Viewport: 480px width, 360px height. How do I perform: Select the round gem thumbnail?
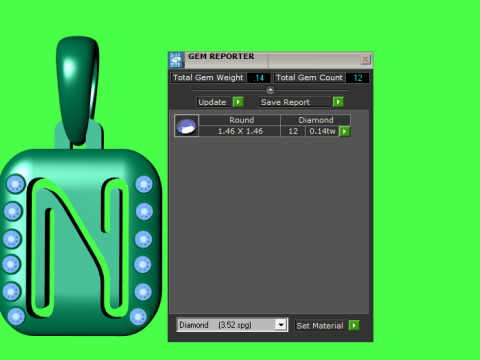[x=186, y=126]
